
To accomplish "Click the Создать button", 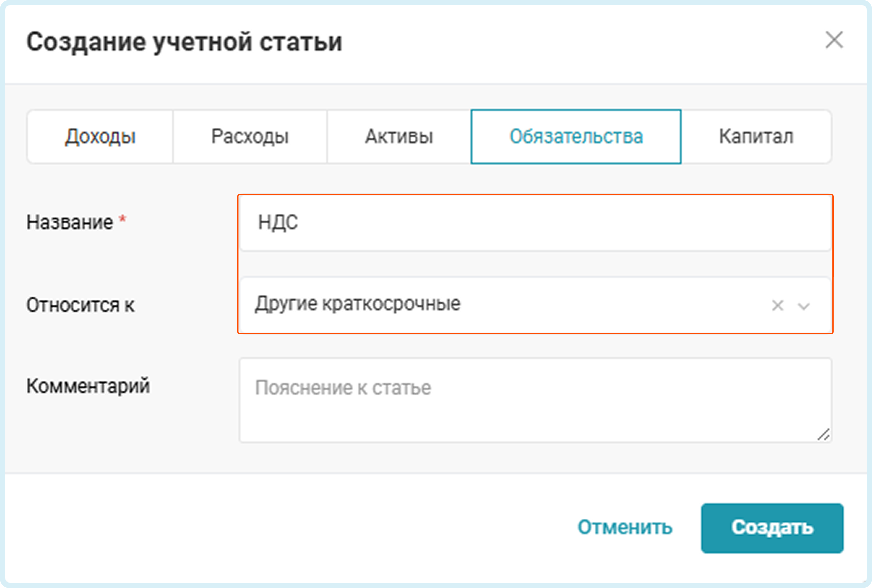I will [772, 528].
